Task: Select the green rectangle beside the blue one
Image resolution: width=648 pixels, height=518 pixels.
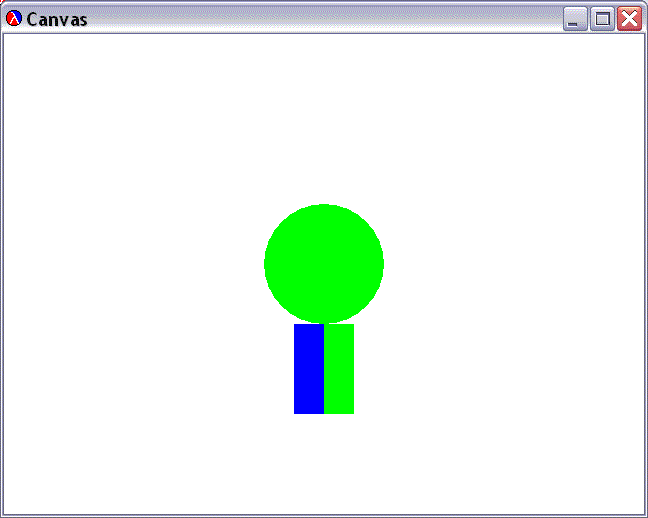Action: [x=339, y=368]
